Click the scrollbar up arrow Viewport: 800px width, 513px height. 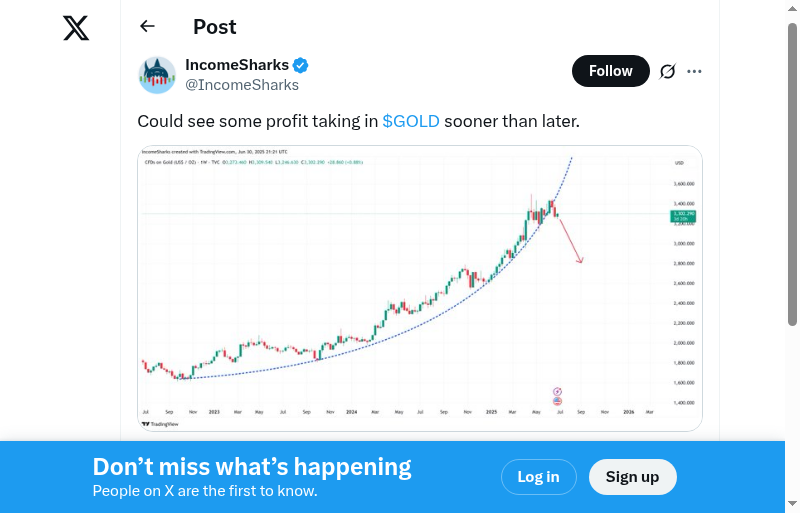pos(792,7)
